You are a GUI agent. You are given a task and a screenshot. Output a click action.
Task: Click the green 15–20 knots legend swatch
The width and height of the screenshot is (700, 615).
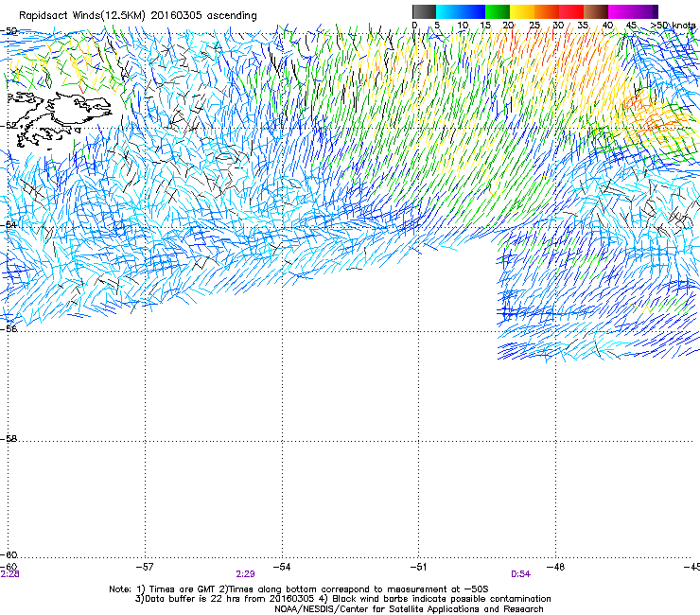point(498,11)
